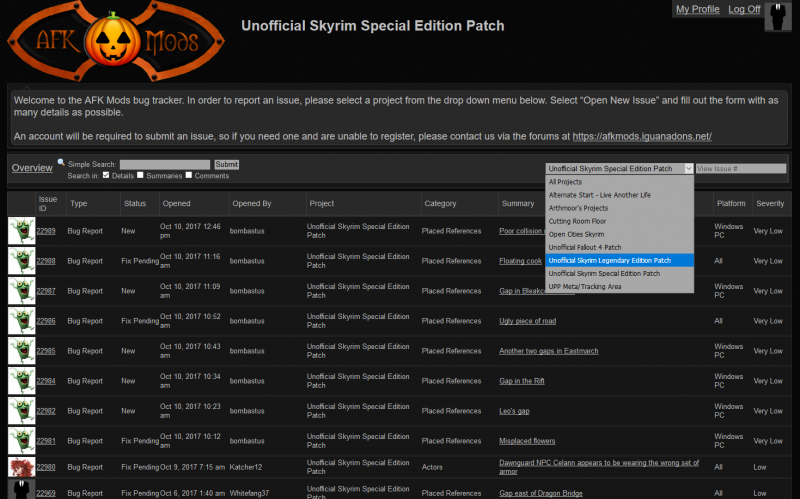Enable the Summaries search checkbox
Image resolution: width=800 pixels, height=499 pixels.
(140, 175)
